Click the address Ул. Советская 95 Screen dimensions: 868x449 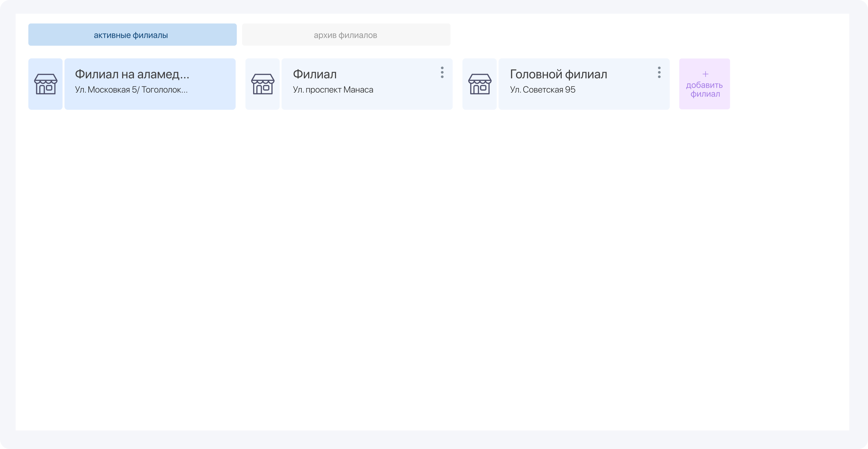542,90
